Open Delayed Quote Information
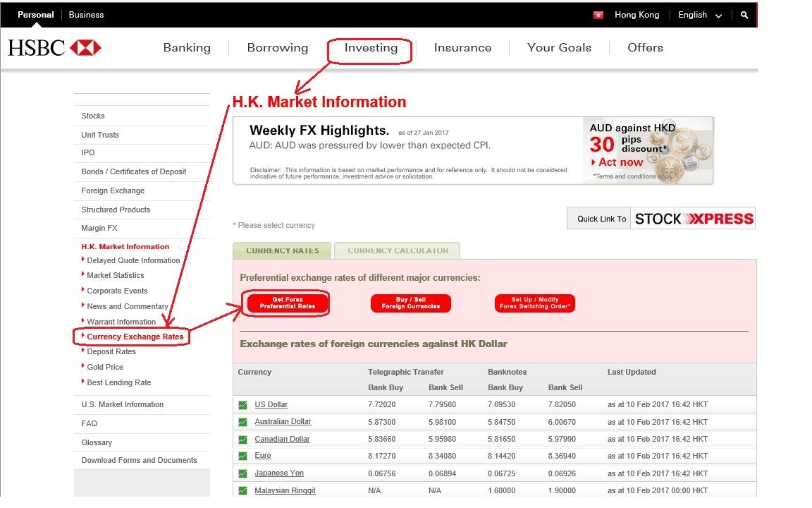This screenshot has height=508, width=812. pos(133,261)
